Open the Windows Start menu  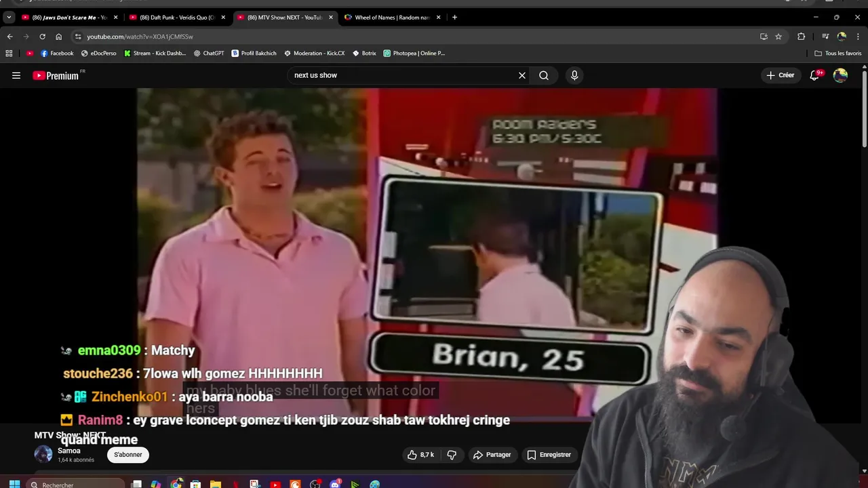[x=14, y=485]
